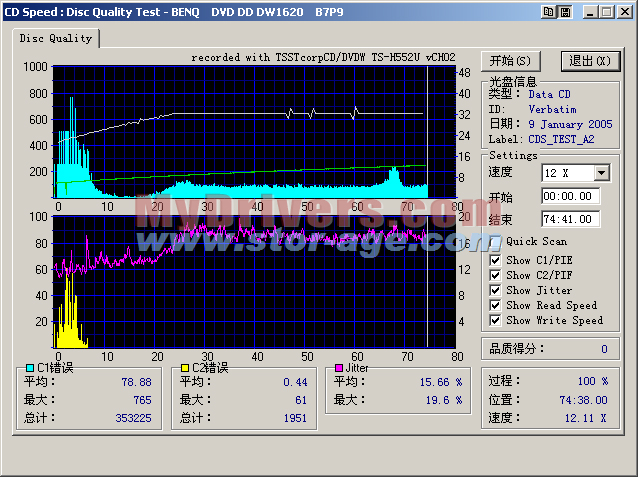Toggle Show C2/PIF checkbox

pyautogui.click(x=496, y=275)
